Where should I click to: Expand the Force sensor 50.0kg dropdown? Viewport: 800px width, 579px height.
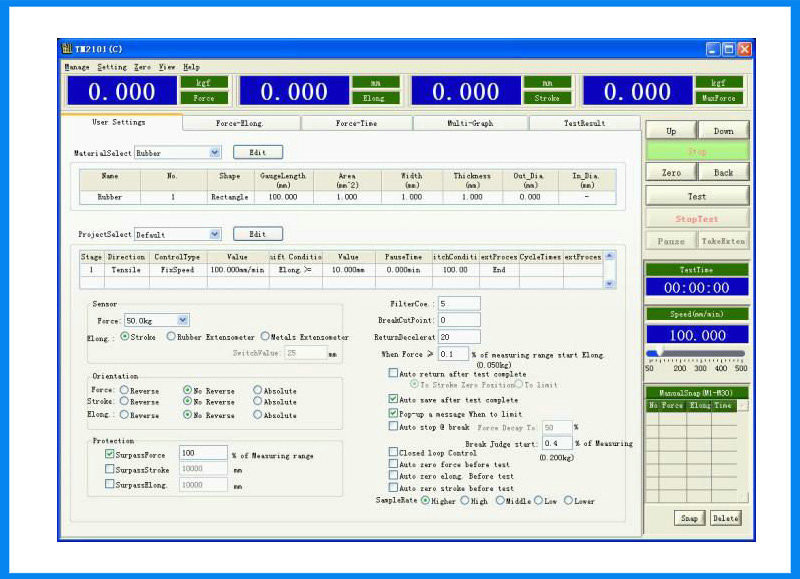point(182,320)
